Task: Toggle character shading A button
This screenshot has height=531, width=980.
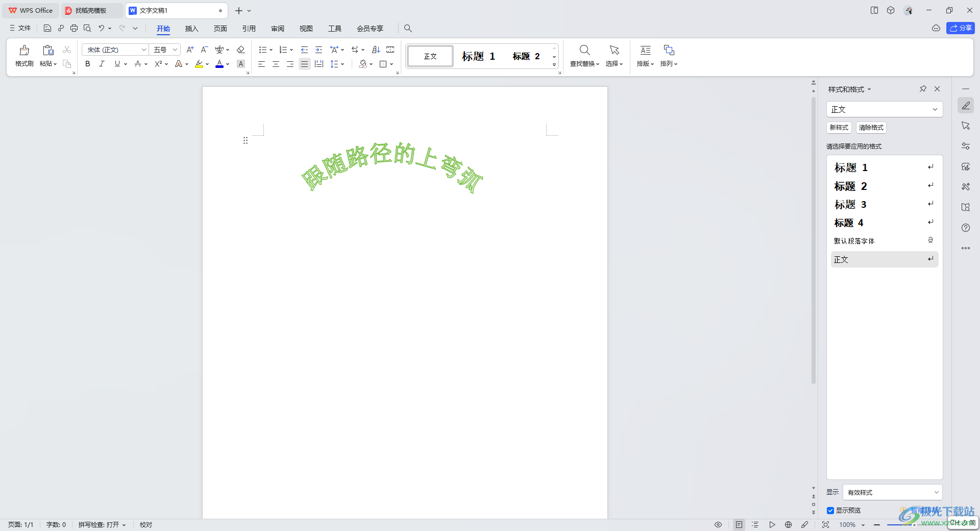Action: (241, 64)
